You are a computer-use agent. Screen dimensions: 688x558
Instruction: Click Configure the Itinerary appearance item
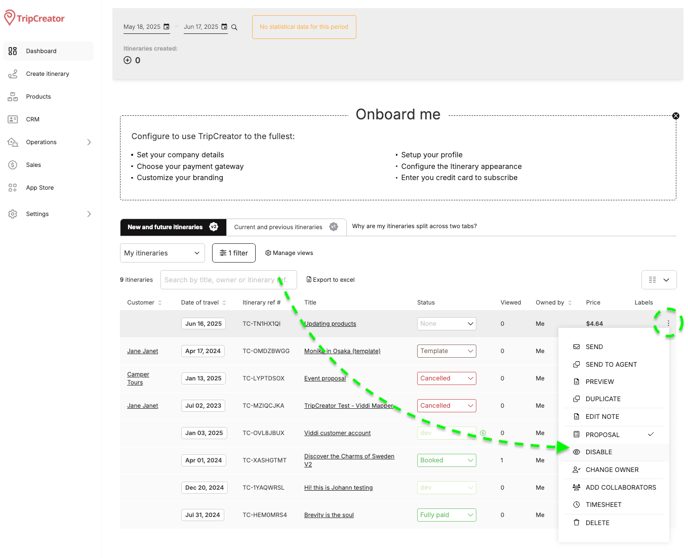(462, 166)
